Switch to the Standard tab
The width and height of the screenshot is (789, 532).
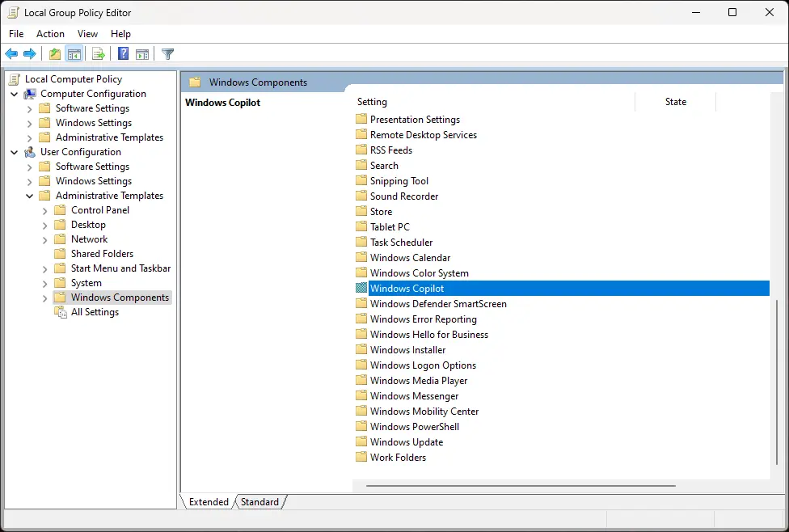click(x=259, y=502)
